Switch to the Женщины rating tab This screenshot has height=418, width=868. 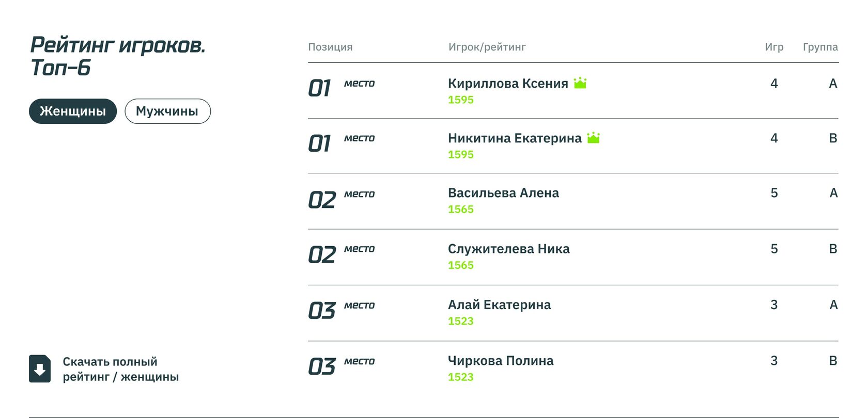tap(73, 111)
